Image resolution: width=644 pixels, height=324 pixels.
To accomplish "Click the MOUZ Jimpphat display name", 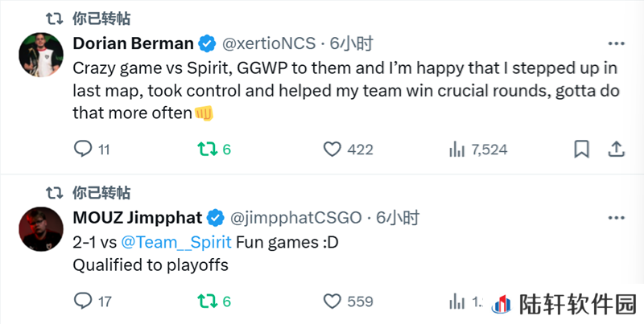I will (x=138, y=217).
